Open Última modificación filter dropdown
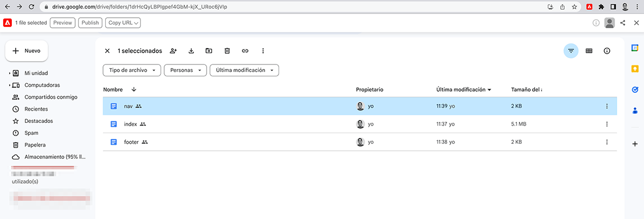Screen dimensions: 644x219 pyautogui.click(x=244, y=70)
